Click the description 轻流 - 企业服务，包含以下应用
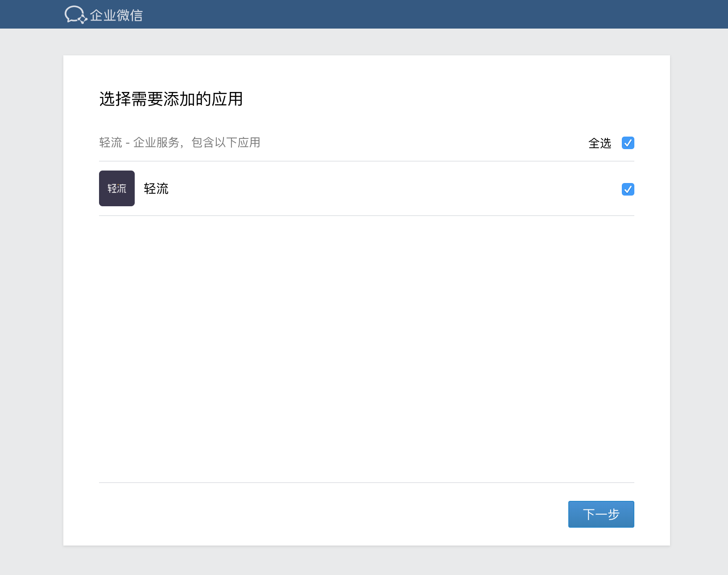Image resolution: width=728 pixels, height=575 pixels. point(180,143)
